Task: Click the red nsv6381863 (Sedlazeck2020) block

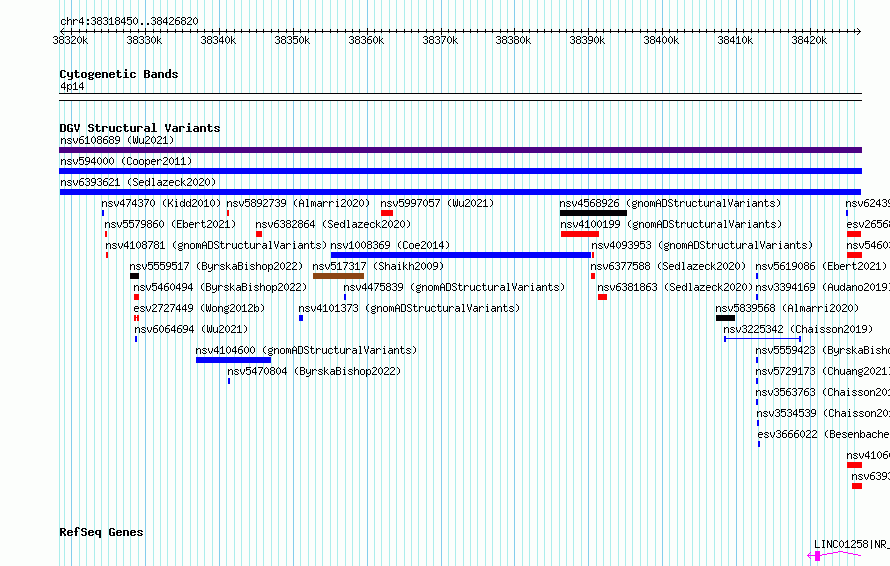Action: point(602,297)
